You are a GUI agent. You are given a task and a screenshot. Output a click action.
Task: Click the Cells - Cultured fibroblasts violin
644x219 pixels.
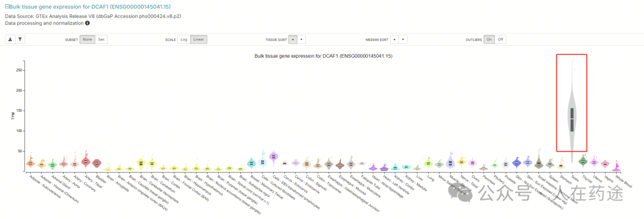pos(262,162)
